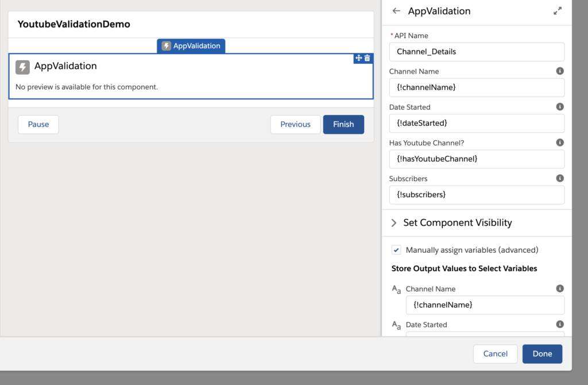Show info for Subscribers field

(559, 178)
